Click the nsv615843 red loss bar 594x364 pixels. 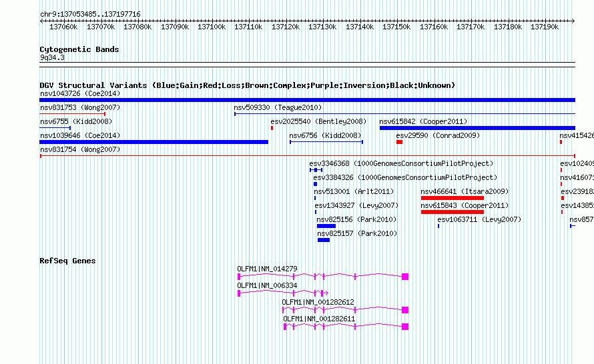[x=453, y=212]
